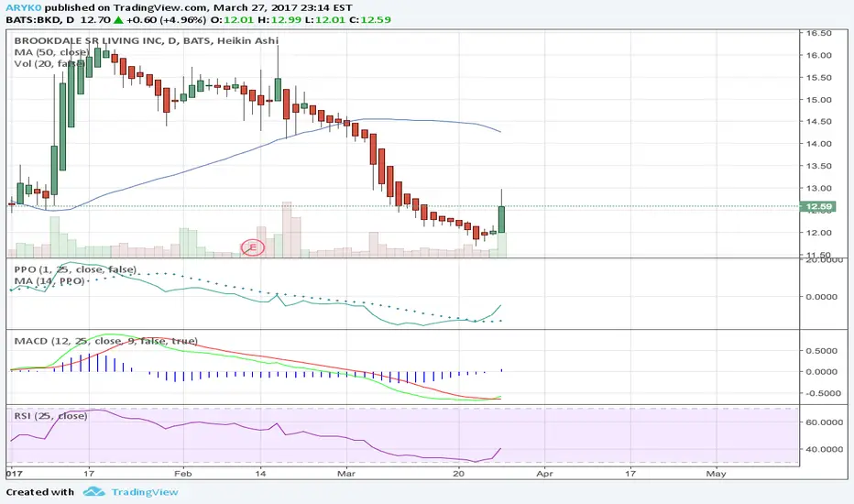Select the 'Vol (20, false)' indicator label
The image size is (854, 504).
[x=49, y=64]
